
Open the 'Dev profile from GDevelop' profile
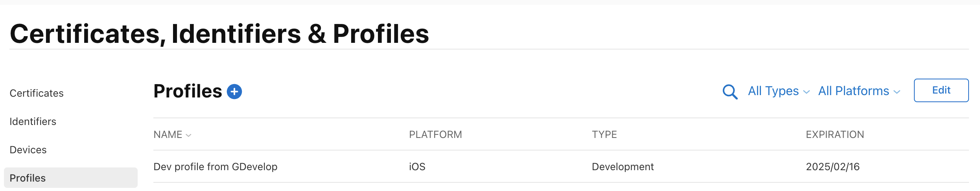pos(216,167)
